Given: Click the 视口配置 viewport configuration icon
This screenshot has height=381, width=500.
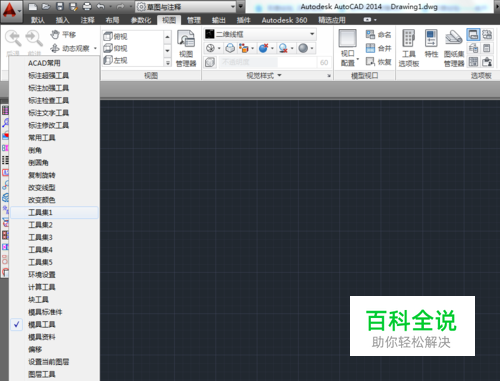Looking at the screenshot, I should coord(348,38).
